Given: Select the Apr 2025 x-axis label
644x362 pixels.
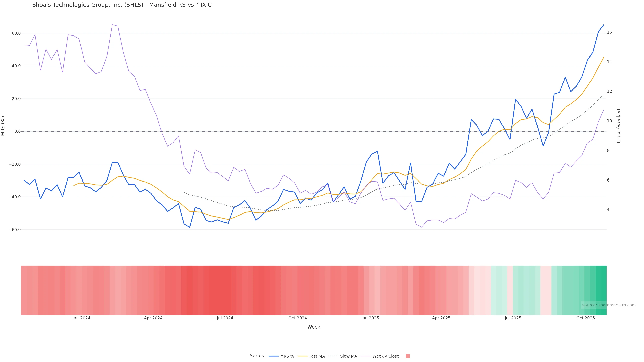Looking at the screenshot, I should coord(441,318).
